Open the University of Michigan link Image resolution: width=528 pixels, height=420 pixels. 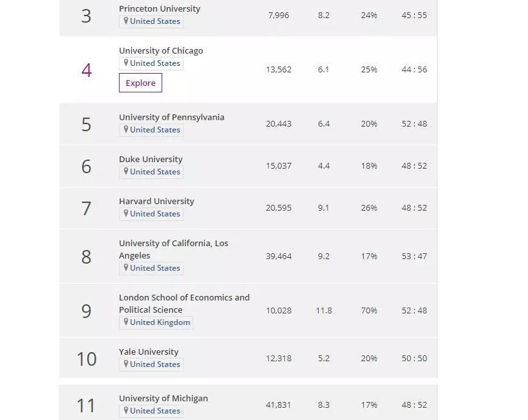coord(163,399)
